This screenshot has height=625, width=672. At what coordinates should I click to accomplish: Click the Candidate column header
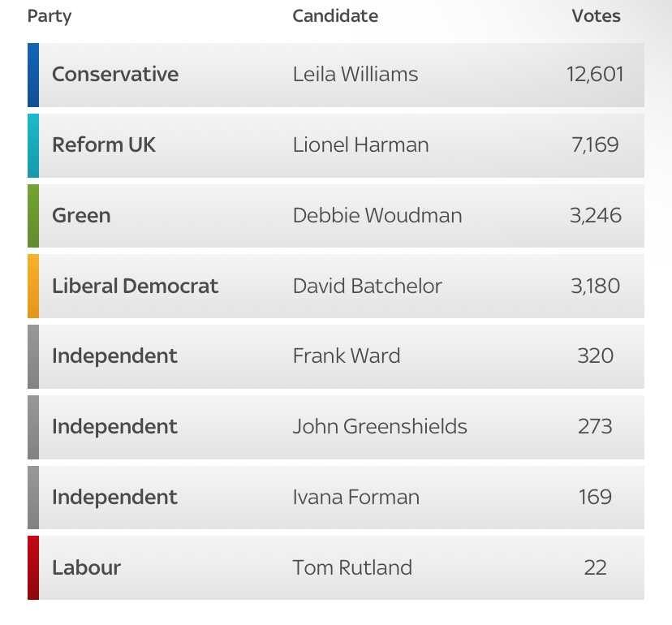335,16
